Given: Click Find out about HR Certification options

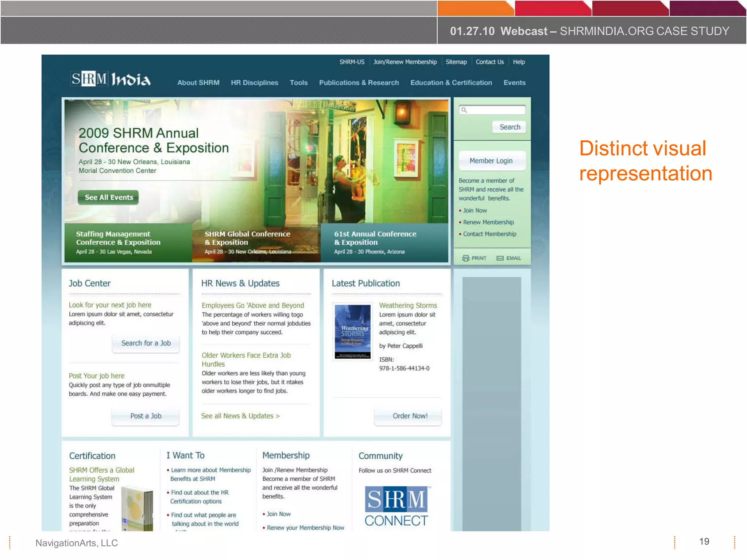Looking at the screenshot, I should pyautogui.click(x=200, y=497).
